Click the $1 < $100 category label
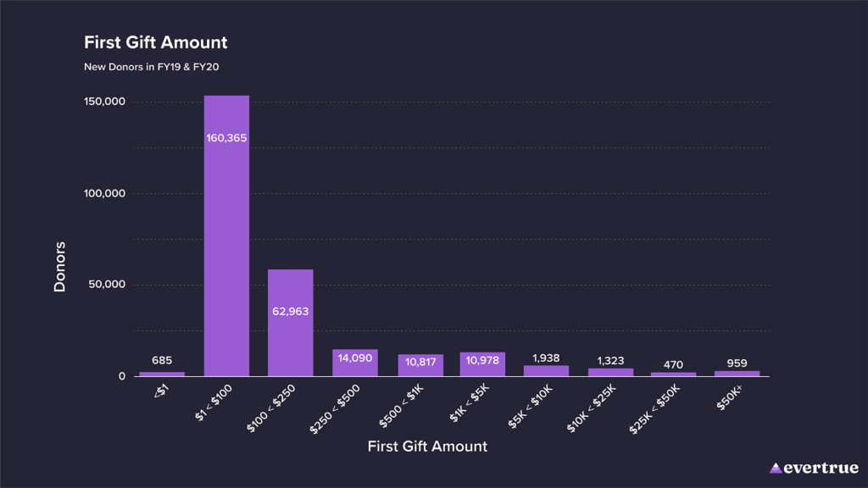 (214, 402)
